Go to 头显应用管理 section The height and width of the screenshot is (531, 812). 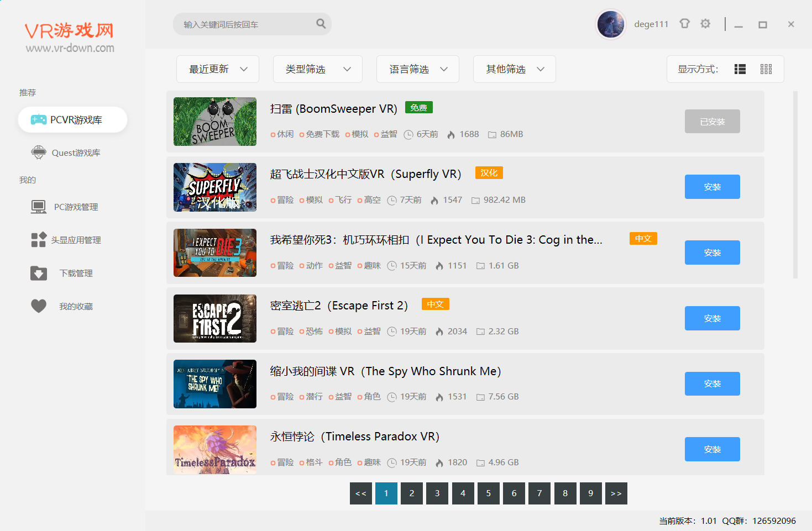tap(73, 240)
